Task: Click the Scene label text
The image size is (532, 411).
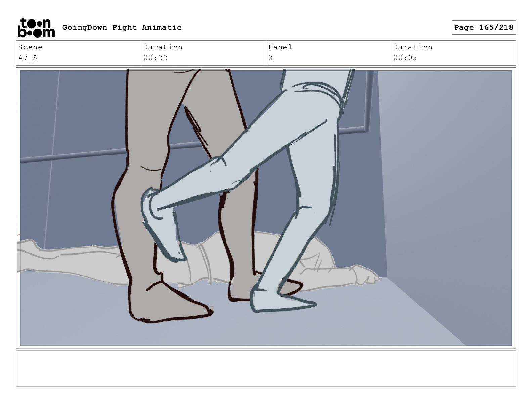Action: pyautogui.click(x=30, y=47)
